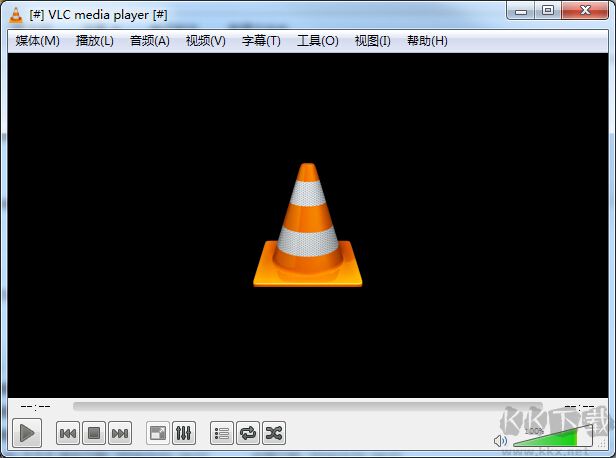Open the 视图(I) menu
Screen dimensions: 616x458
tap(372, 40)
